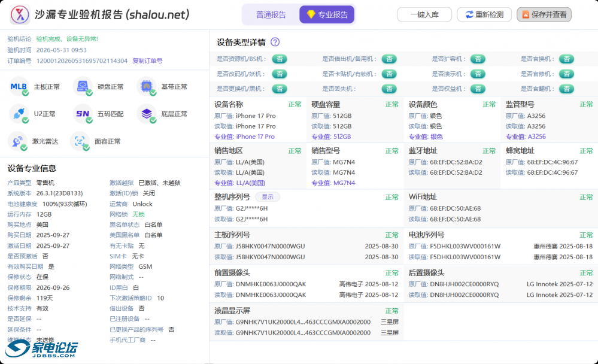Viewport: 598px width, 364px height.
Task: Switch to the 普通报告 tab
Action: pyautogui.click(x=271, y=14)
